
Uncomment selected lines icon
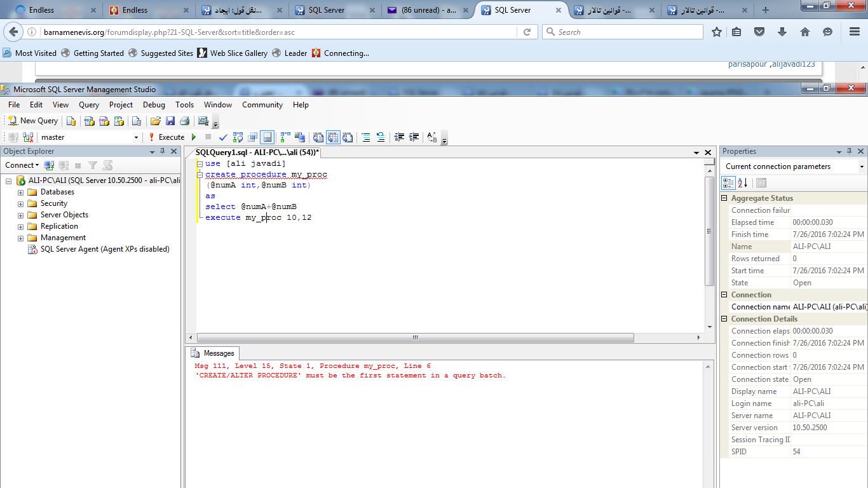pos(381,137)
